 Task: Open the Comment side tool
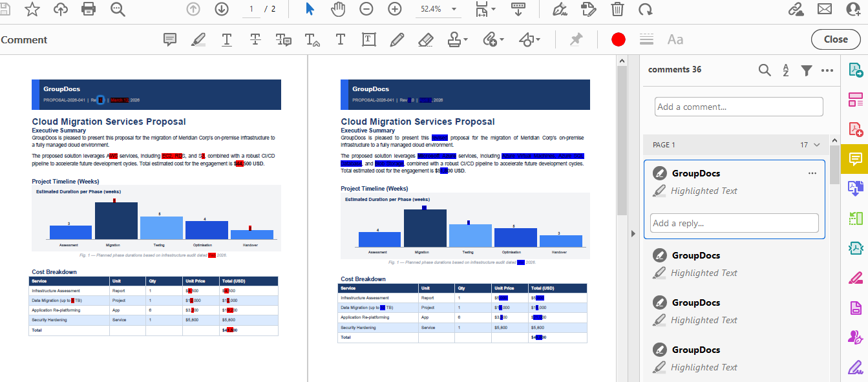(855, 158)
